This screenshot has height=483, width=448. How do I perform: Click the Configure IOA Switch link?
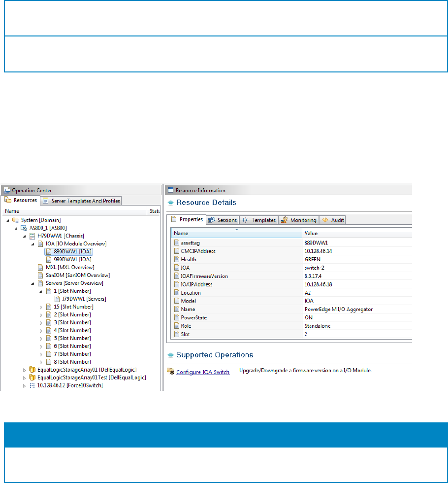click(x=203, y=372)
